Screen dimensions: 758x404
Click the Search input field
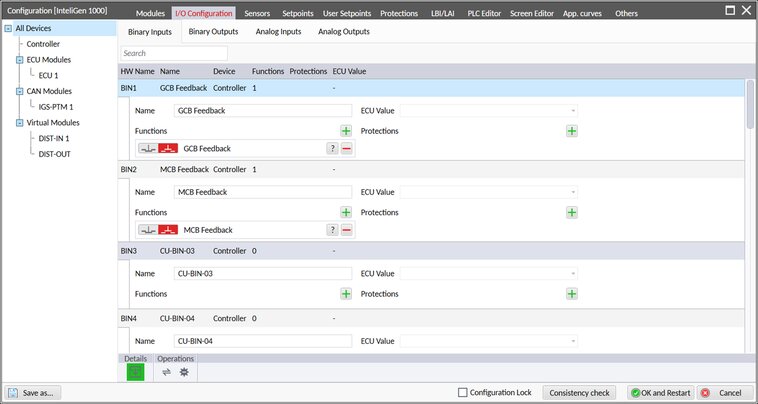pos(174,53)
